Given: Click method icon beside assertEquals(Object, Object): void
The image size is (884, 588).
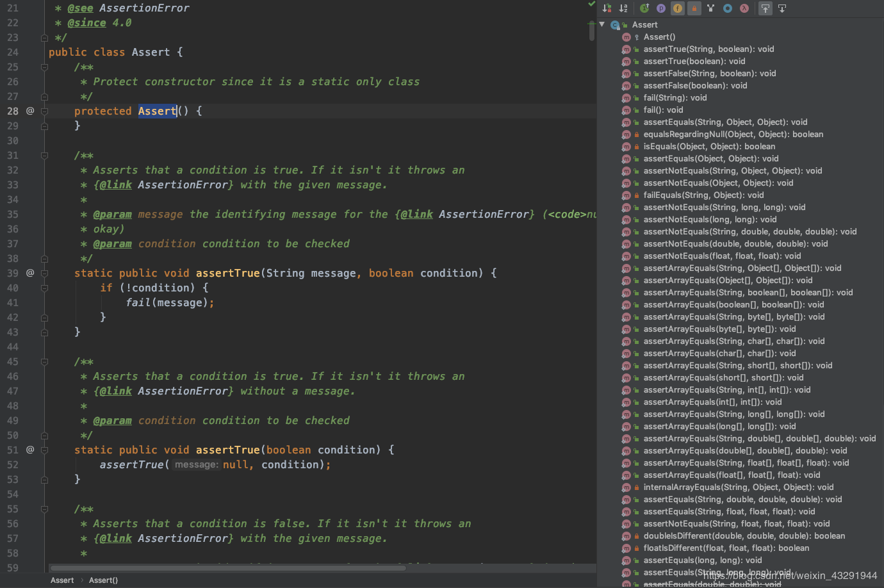Looking at the screenshot, I should (x=626, y=159).
